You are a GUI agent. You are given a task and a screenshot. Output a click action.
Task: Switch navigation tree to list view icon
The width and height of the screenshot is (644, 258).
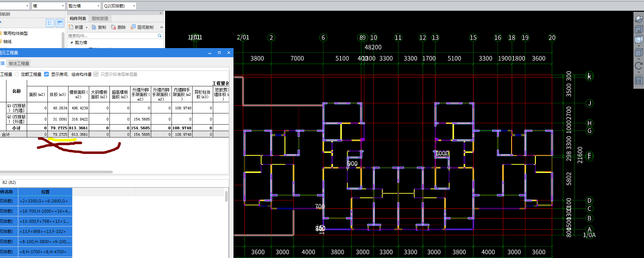tap(50, 23)
